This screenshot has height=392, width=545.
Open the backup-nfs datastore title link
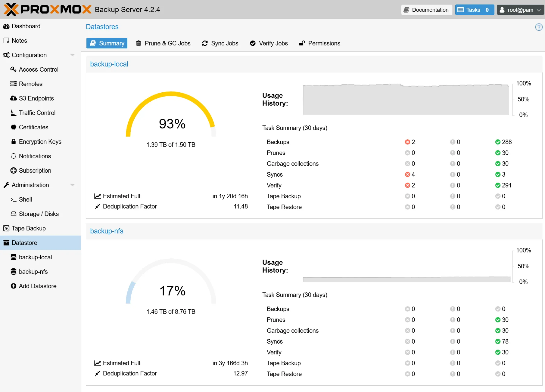pos(107,231)
